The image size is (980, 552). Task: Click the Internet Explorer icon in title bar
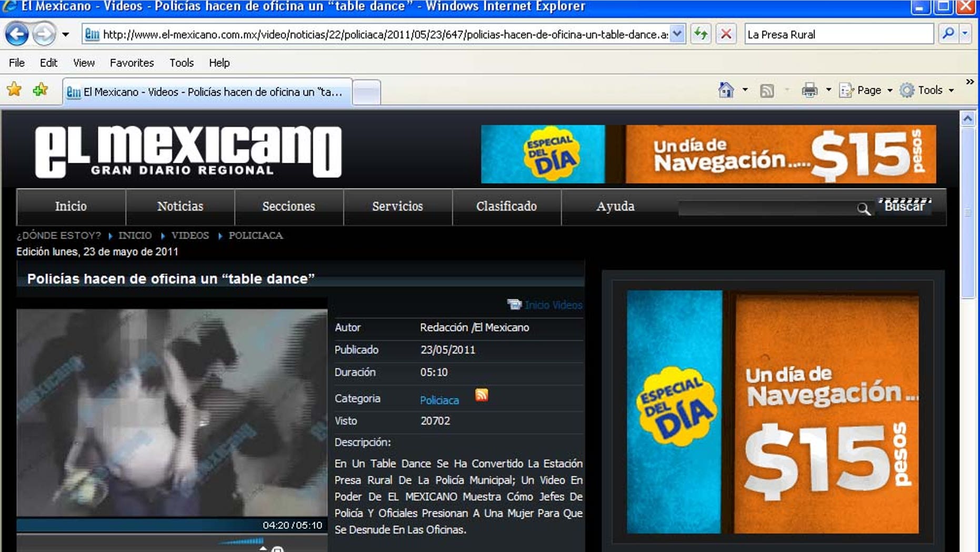pyautogui.click(x=9, y=6)
